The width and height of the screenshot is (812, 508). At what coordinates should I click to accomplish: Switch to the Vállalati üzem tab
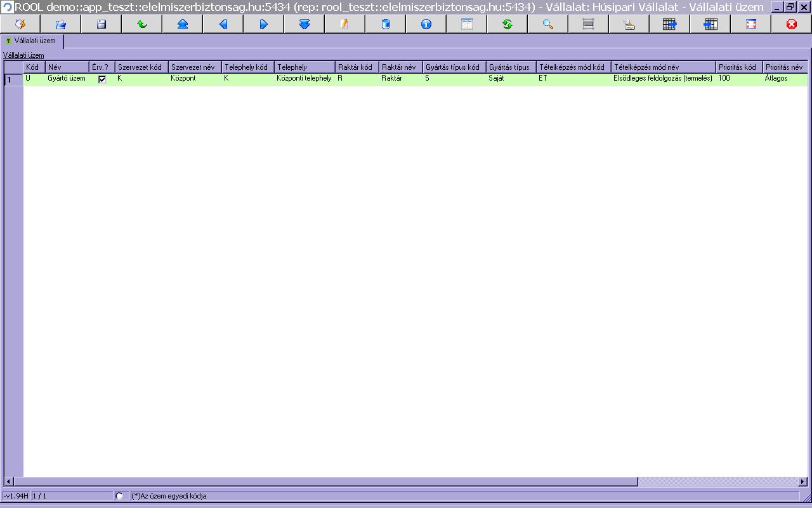coord(32,41)
